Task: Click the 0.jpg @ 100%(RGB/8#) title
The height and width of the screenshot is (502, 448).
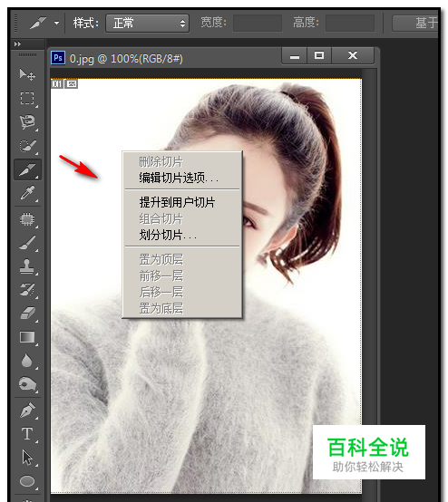Action: (x=126, y=59)
